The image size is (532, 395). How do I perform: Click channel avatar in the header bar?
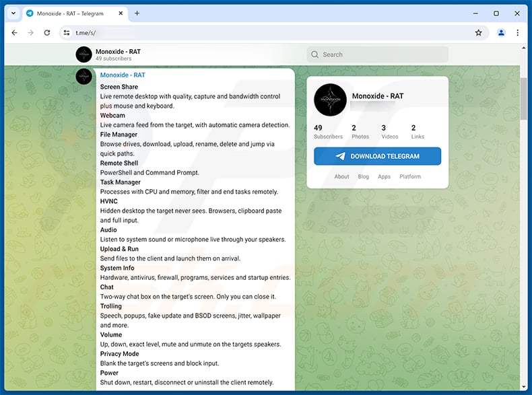(x=84, y=55)
